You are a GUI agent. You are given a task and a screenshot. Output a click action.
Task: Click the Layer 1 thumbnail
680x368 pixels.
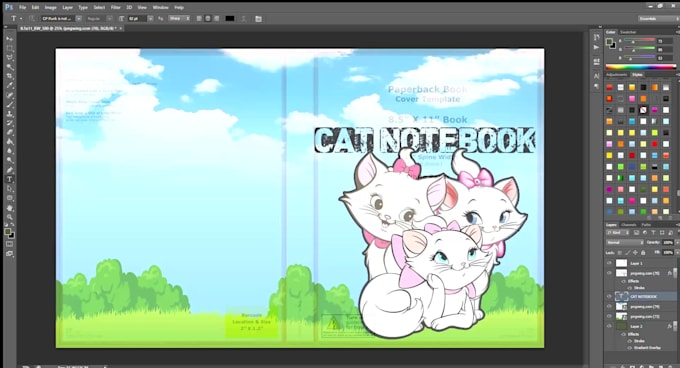coord(621,263)
